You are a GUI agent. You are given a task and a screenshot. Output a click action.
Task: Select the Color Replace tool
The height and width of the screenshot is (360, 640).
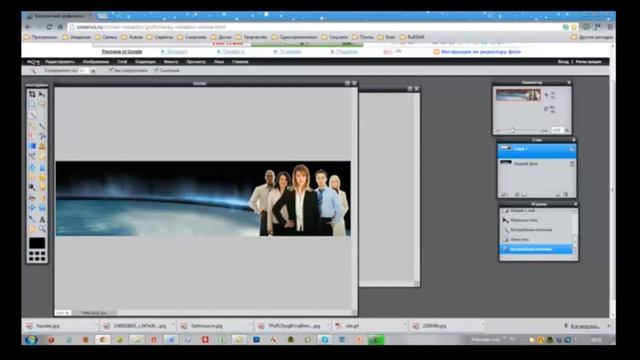point(32,156)
